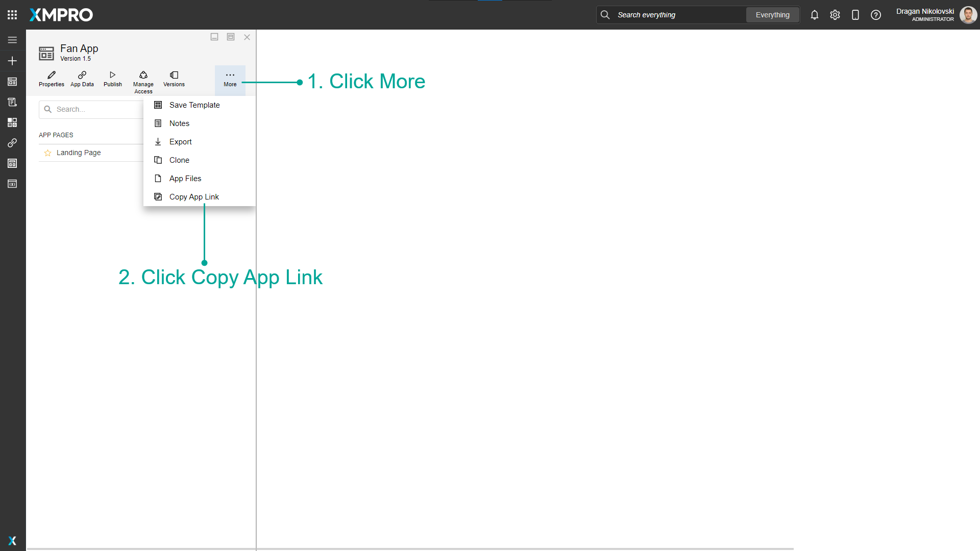Create new item with the plus icon
The height and width of the screenshot is (551, 980).
[12, 61]
